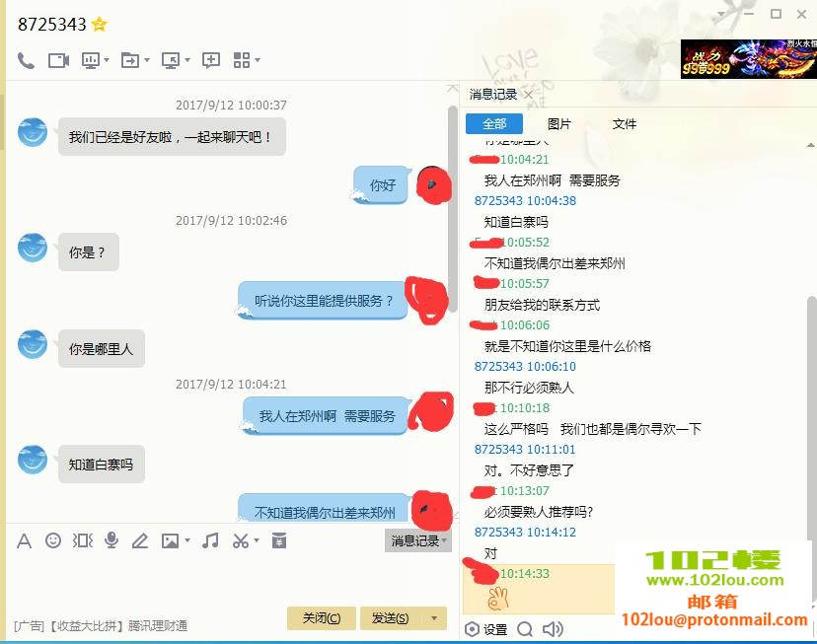Screen dimensions: 817x644
Task: Send a red envelope
Action: pos(279,540)
